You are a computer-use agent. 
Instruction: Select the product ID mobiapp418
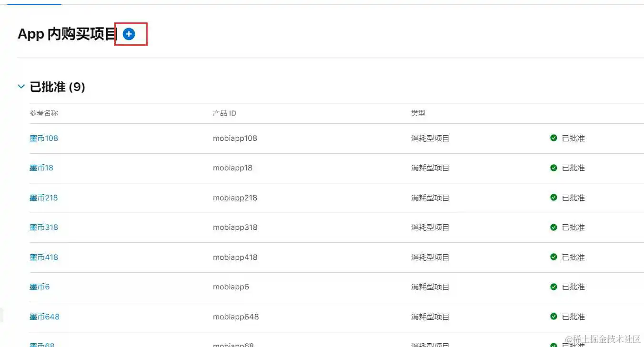tap(235, 257)
